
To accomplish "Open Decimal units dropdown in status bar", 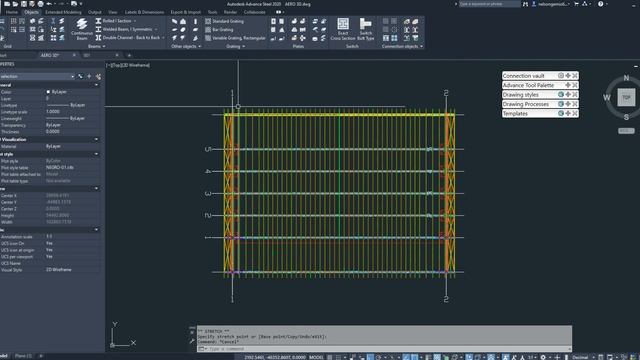I will coord(582,357).
